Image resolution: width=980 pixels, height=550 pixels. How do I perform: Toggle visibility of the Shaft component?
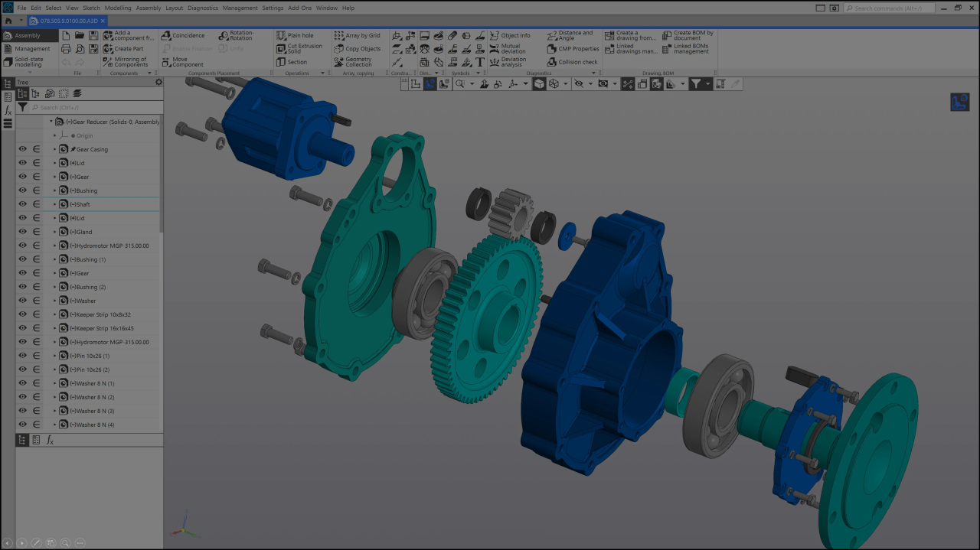[x=22, y=204]
